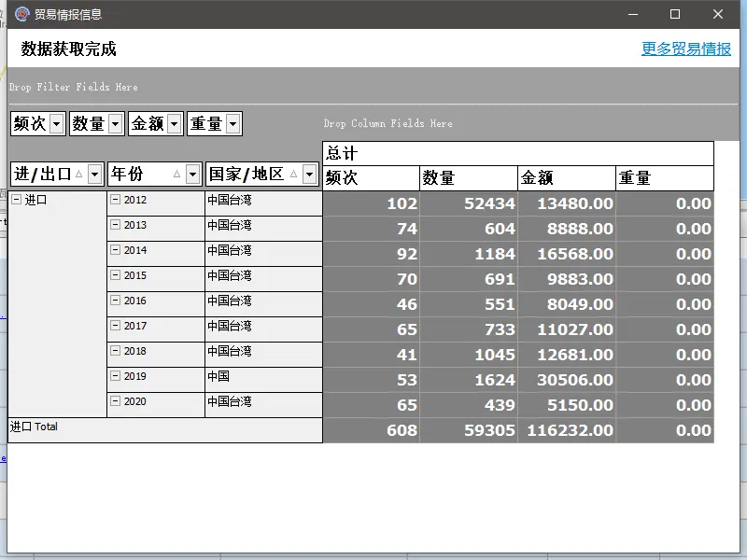Image resolution: width=747 pixels, height=560 pixels.
Task: Select the 重量 data field button
Action: 215,124
